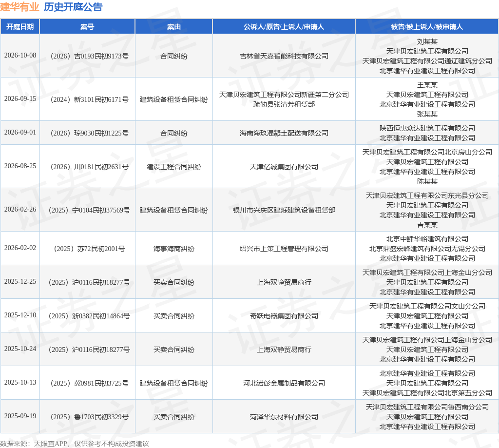This screenshot has height=448, width=499.
Task: Open the 建华有业 title link
Action: point(19,7)
